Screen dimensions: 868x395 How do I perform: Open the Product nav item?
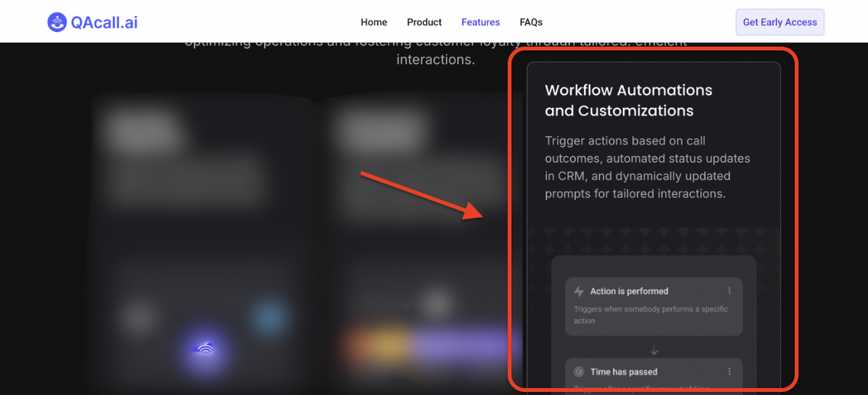[424, 22]
